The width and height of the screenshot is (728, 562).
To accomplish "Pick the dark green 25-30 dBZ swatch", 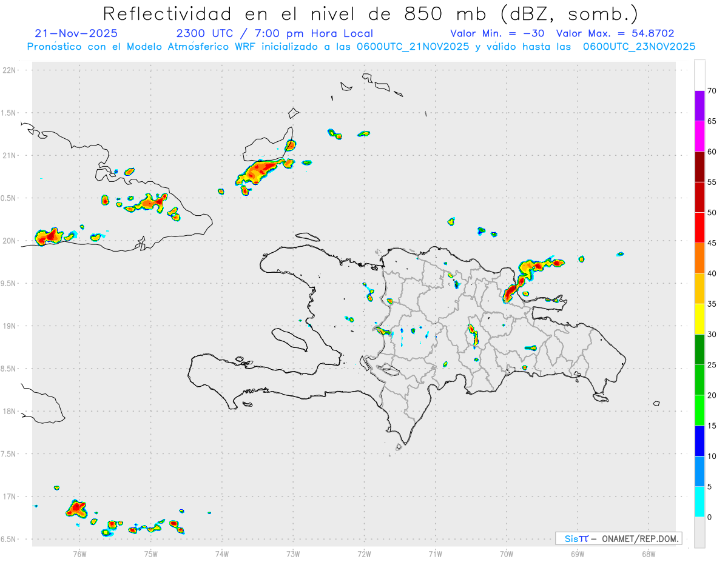I will pos(699,350).
